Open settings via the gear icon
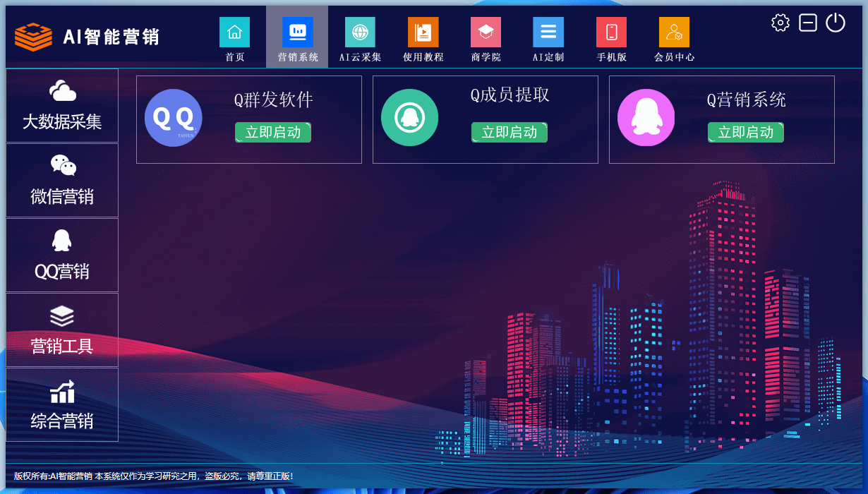The height and width of the screenshot is (494, 868). click(x=780, y=23)
